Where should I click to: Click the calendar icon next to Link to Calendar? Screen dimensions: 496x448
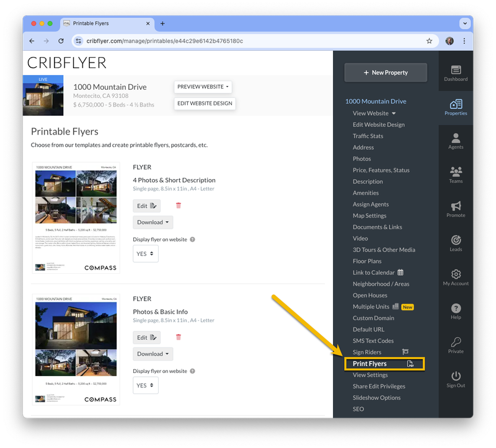(401, 272)
